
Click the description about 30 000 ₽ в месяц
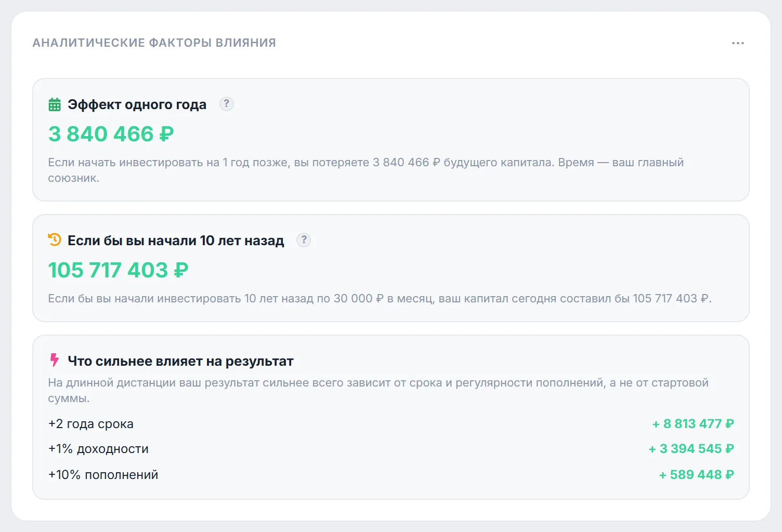pos(380,299)
